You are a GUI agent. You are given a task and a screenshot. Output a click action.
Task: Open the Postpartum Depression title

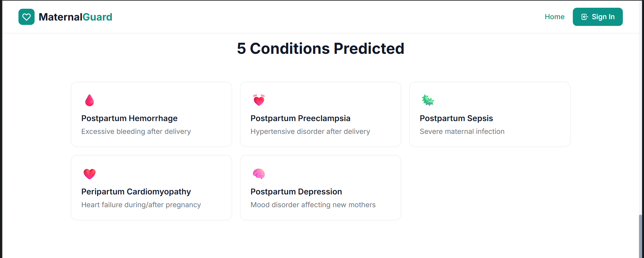pos(296,192)
